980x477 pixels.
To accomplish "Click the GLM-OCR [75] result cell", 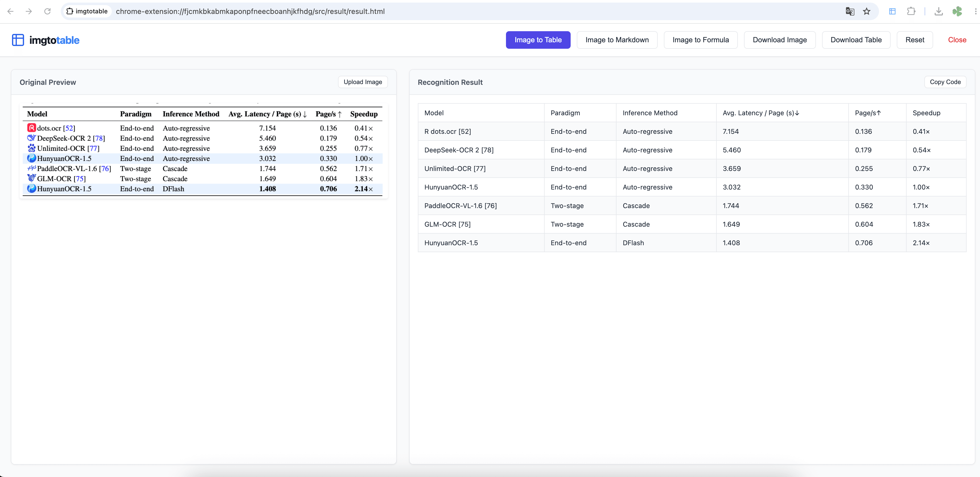I will pos(481,224).
